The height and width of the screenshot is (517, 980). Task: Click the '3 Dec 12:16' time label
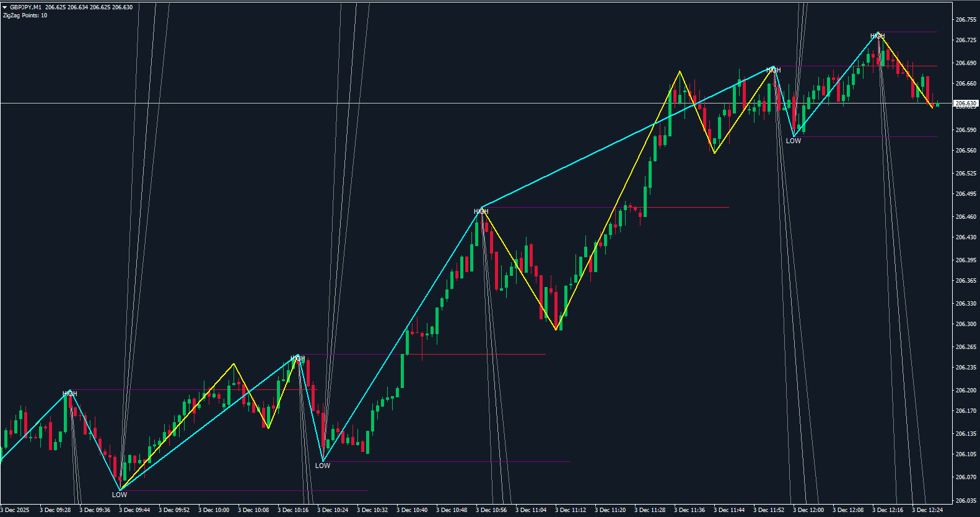click(888, 510)
